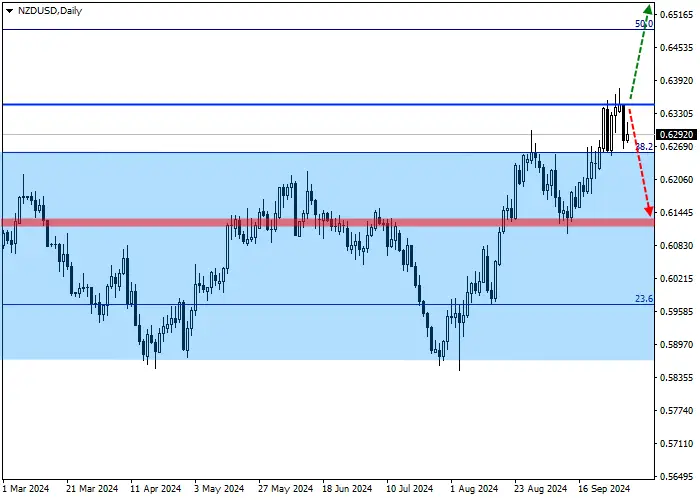Click price axis value 0.62060
The height and width of the screenshot is (500, 700).
click(676, 179)
